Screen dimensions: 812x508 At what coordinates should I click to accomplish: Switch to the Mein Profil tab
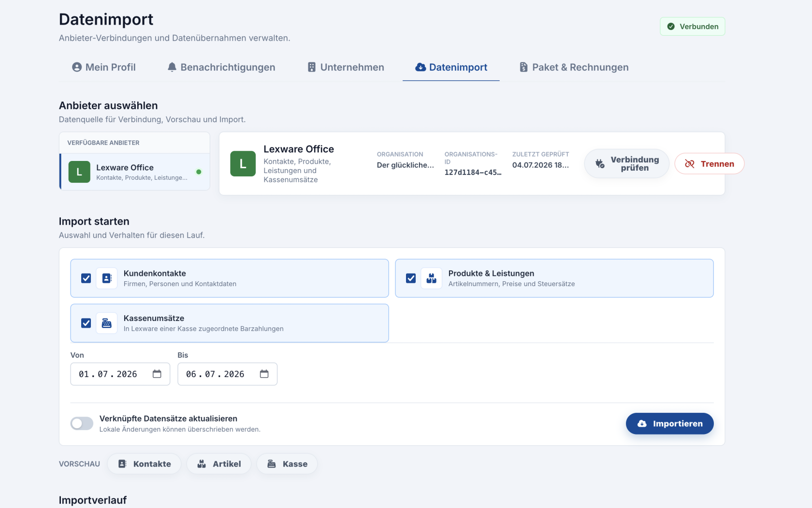(104, 67)
